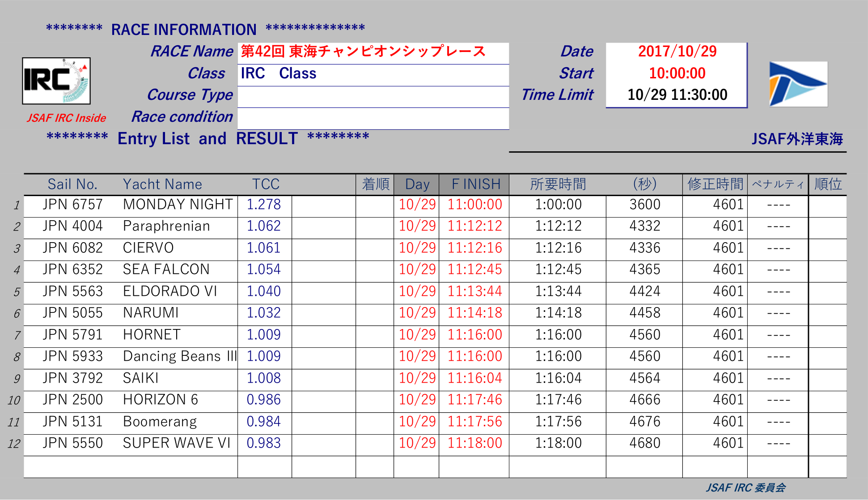Viewport: 868px width, 500px height.
Task: Click the 着順 column header
Action: [x=375, y=184]
